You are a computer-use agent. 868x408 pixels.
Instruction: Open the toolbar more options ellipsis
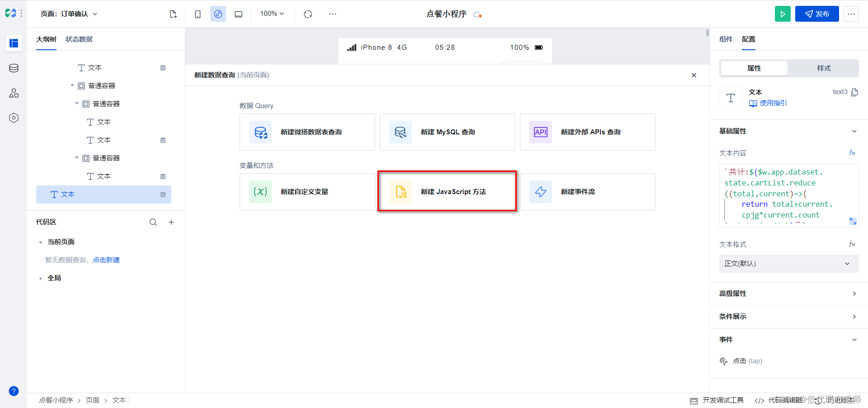tap(333, 14)
